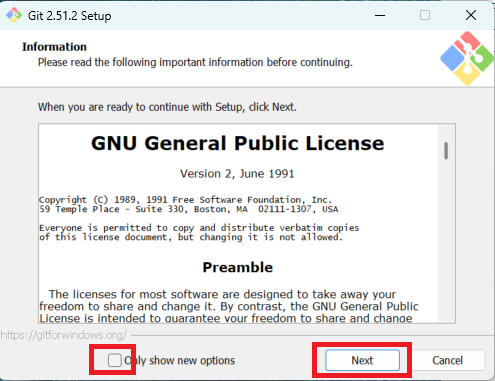Screen dimensions: 495x381
Task: Click the Please read the following information text
Action: [195, 62]
